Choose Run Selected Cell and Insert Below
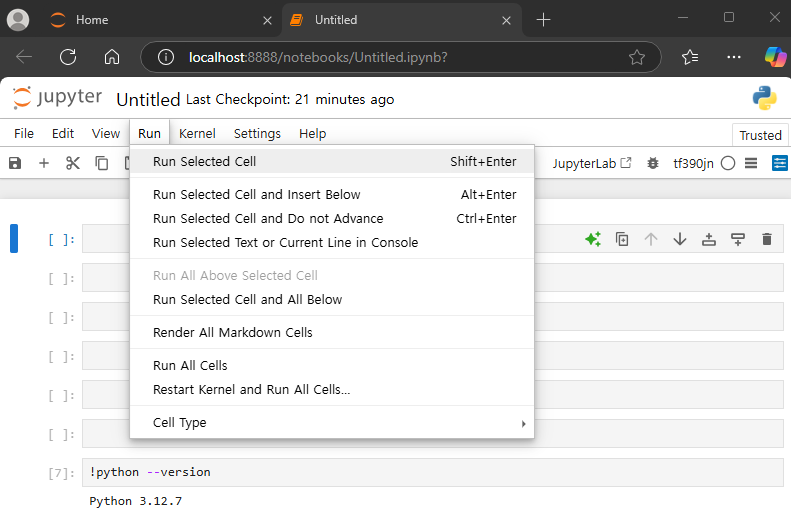Screen dimensions: 791x514 click(332, 195)
